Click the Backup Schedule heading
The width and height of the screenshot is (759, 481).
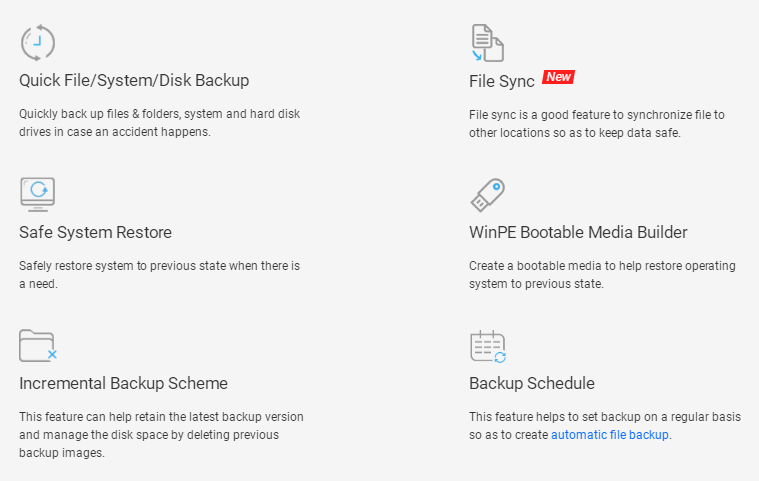[532, 383]
